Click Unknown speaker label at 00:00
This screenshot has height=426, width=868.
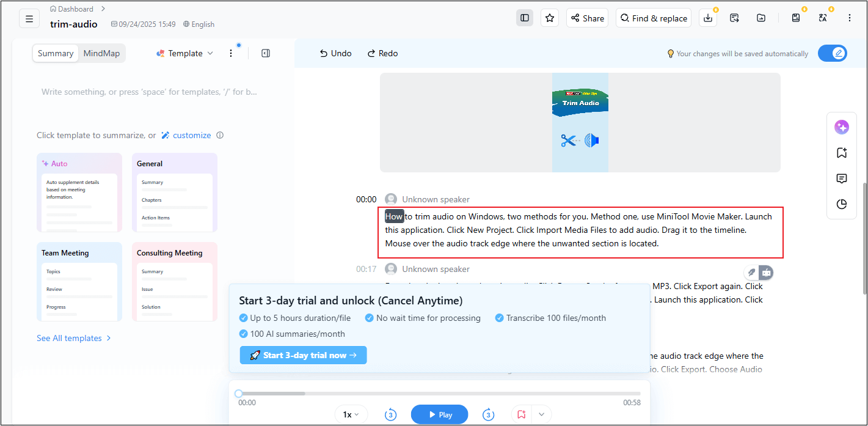pyautogui.click(x=436, y=199)
